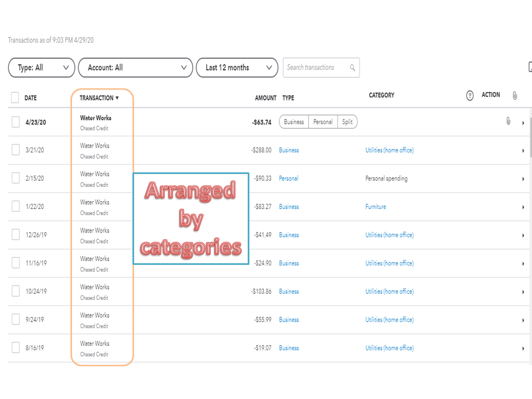Mark 4/23/20 transaction as Business
532x399 pixels.
coord(294,122)
